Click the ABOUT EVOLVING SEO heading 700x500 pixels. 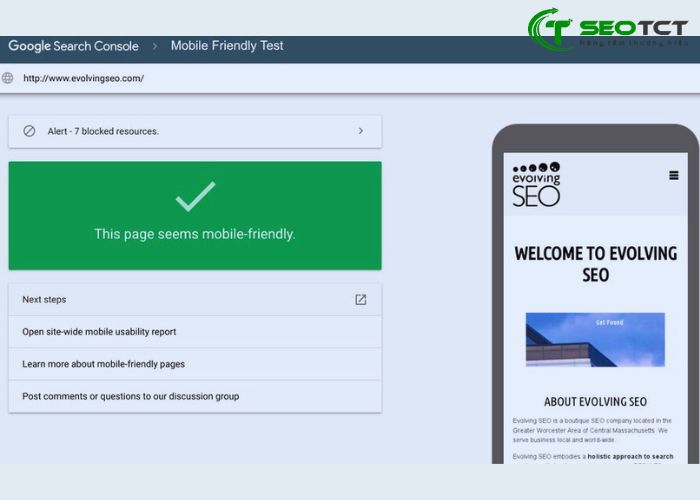[595, 402]
